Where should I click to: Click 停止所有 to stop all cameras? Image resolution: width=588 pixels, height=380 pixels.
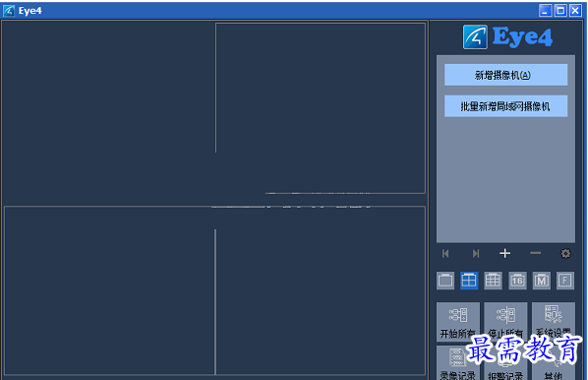point(505,322)
